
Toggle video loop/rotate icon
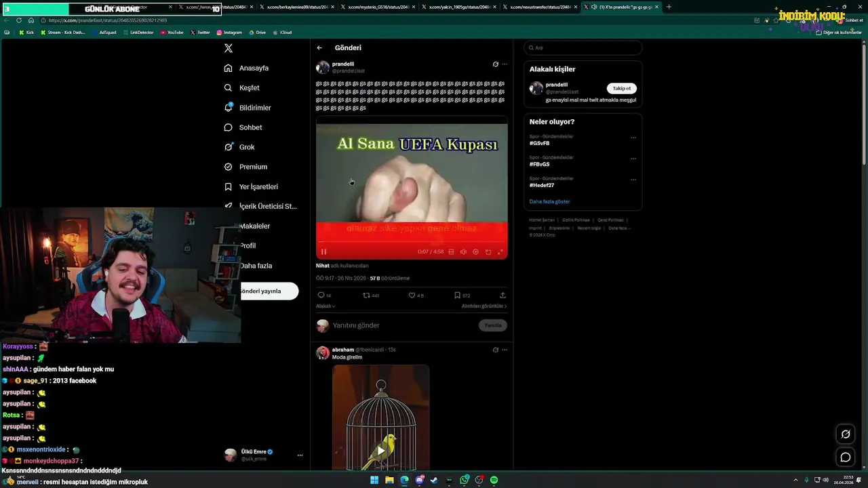[488, 251]
